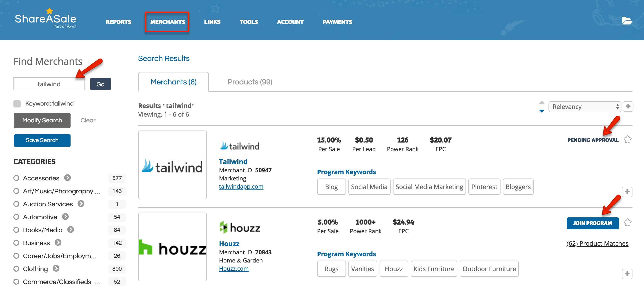Open the Relevancy sort dropdown
This screenshot has height=286, width=644.
[x=585, y=107]
